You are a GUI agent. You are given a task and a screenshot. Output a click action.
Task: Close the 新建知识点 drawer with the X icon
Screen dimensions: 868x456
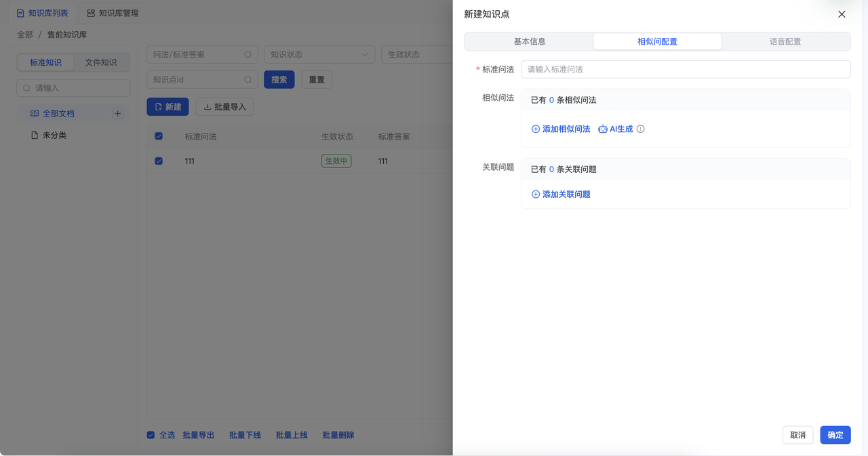[842, 14]
